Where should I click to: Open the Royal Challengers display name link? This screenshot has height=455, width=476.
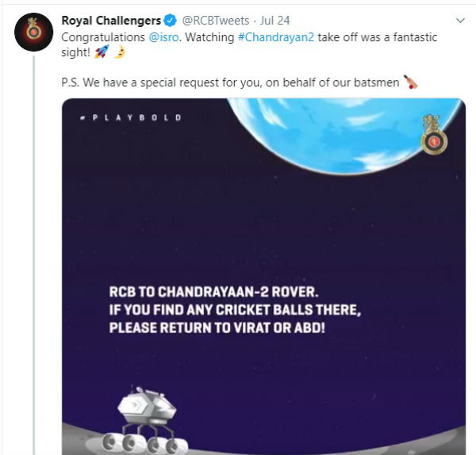[111, 21]
